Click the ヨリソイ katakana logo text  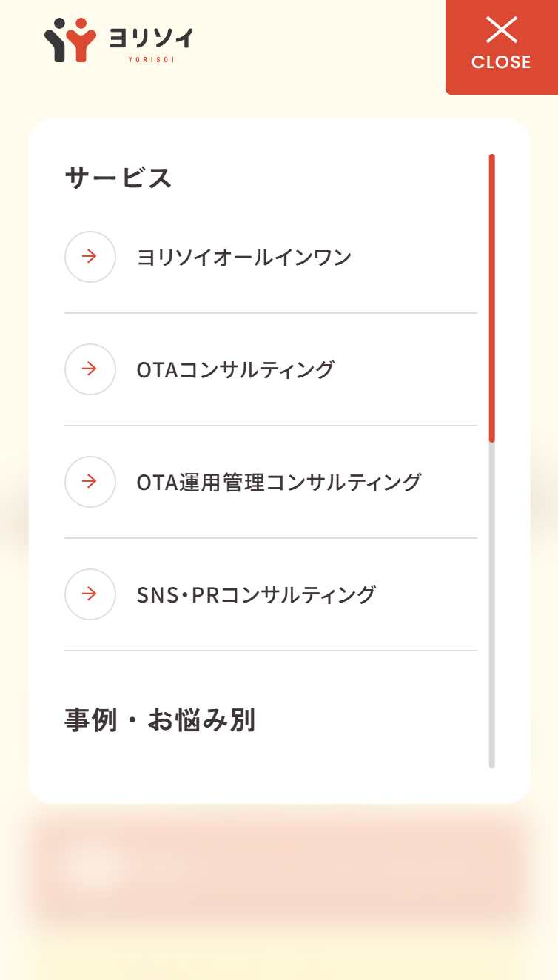point(150,37)
